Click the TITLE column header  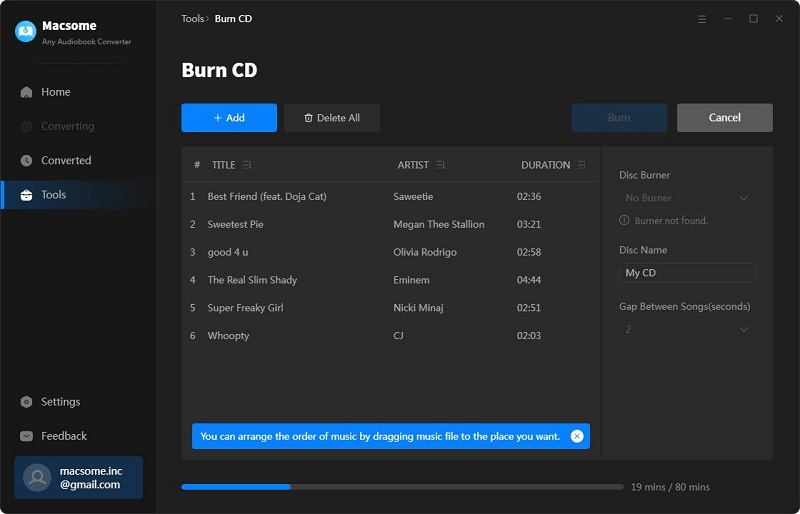223,165
